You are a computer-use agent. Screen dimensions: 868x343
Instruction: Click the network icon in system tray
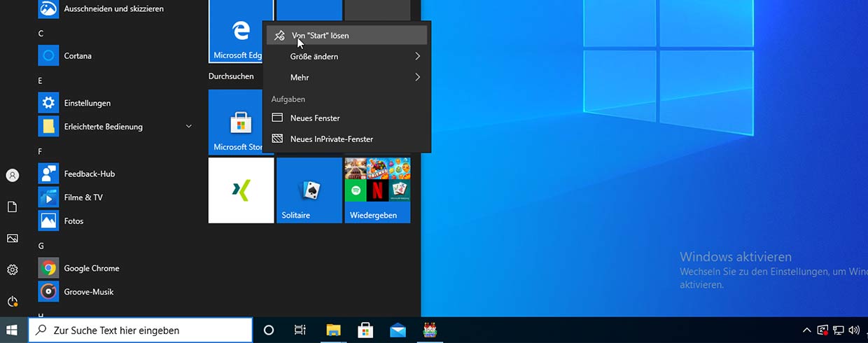(838, 330)
